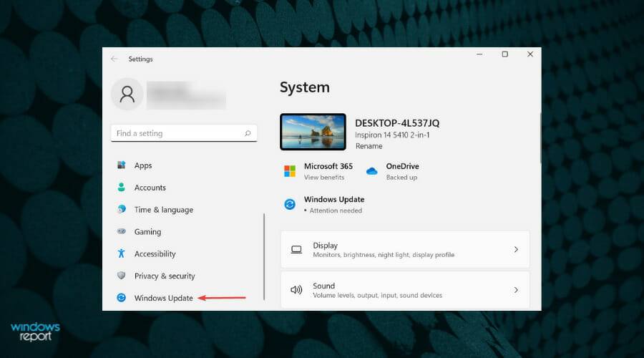Select Privacy & security in the sidebar
The width and height of the screenshot is (644, 358).
165,276
